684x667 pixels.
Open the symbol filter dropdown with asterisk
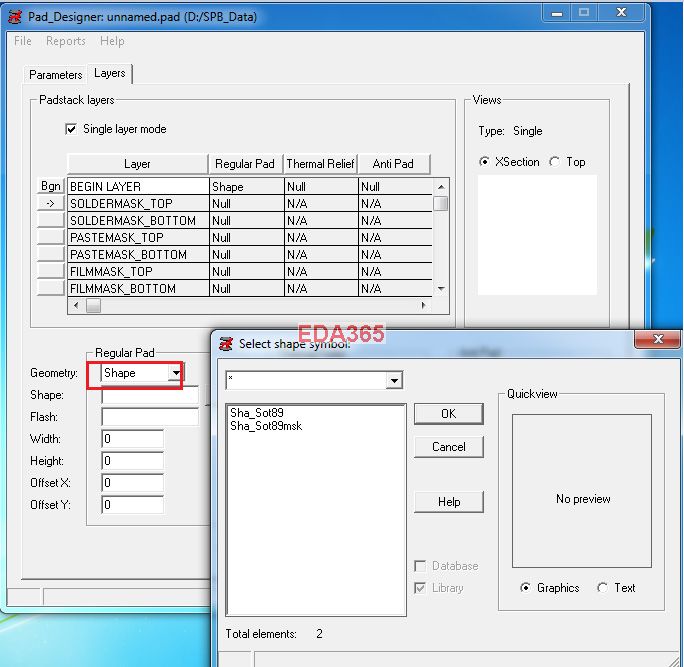(394, 380)
